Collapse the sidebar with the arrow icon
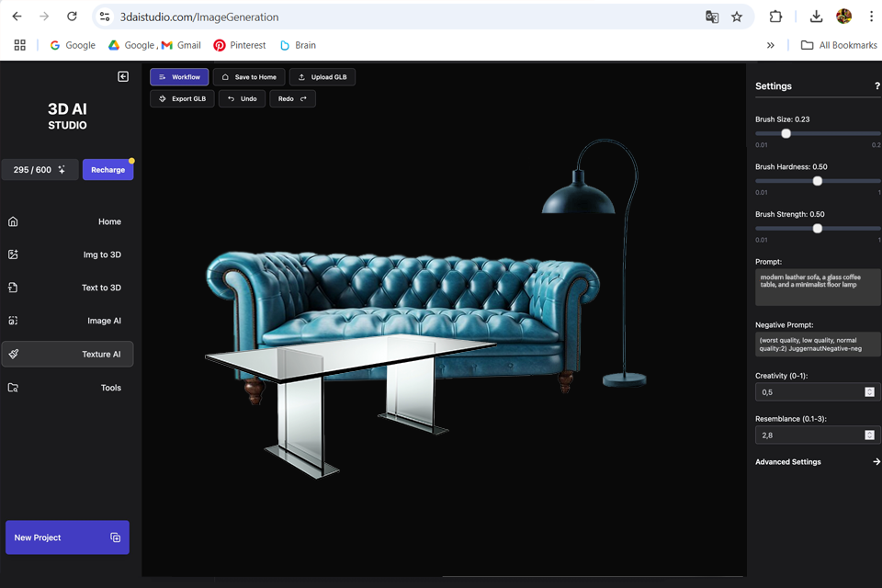882x588 pixels. click(122, 76)
